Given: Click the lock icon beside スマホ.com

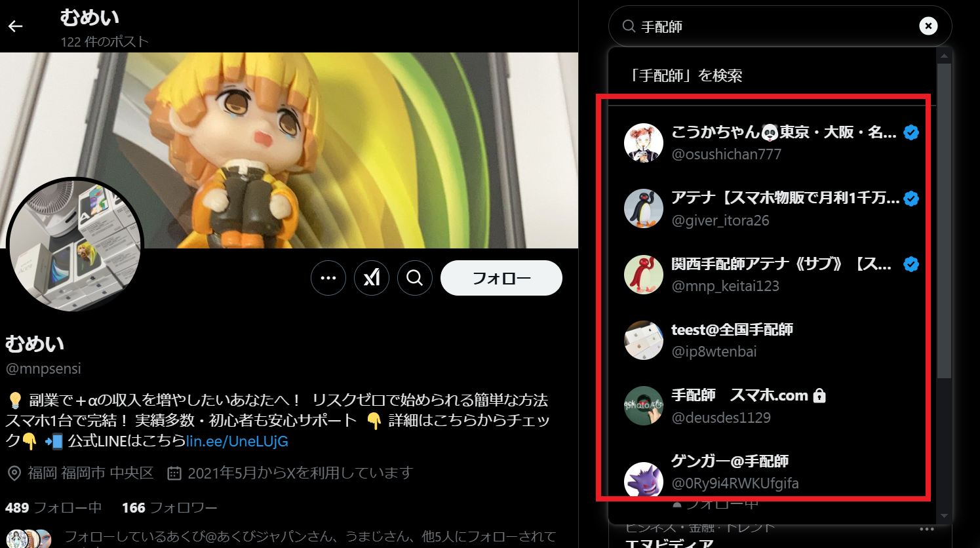Looking at the screenshot, I should click(819, 395).
